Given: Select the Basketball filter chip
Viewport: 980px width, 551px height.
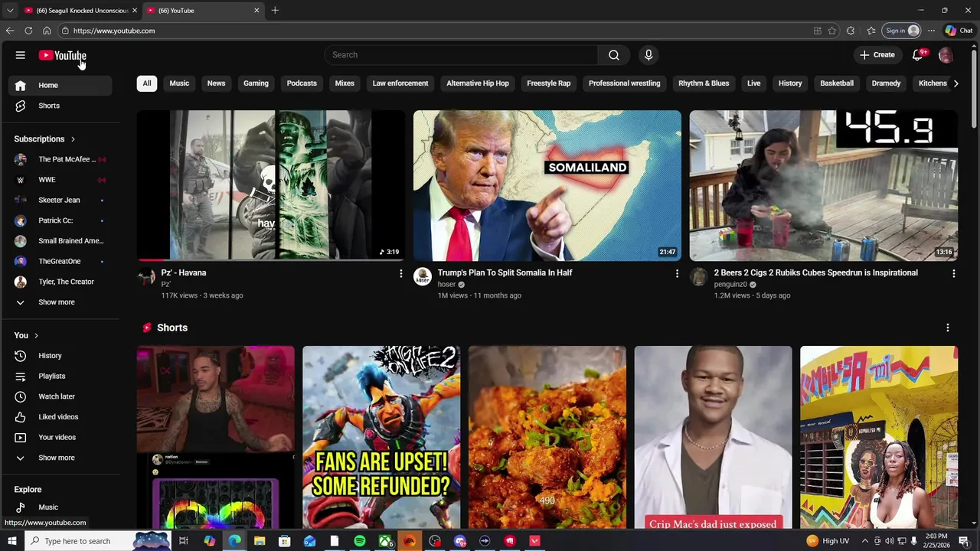Looking at the screenshot, I should [x=837, y=83].
